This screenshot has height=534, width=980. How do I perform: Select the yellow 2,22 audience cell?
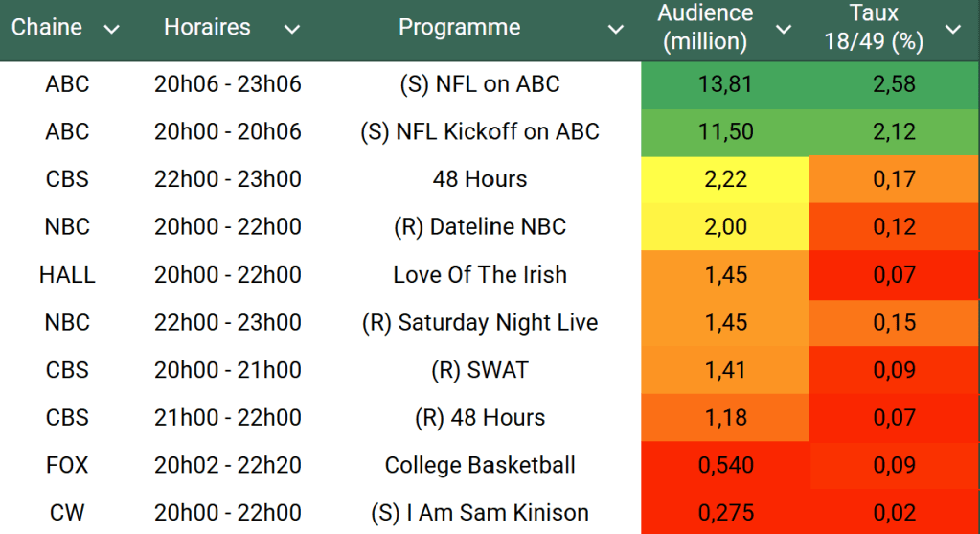[x=725, y=179]
